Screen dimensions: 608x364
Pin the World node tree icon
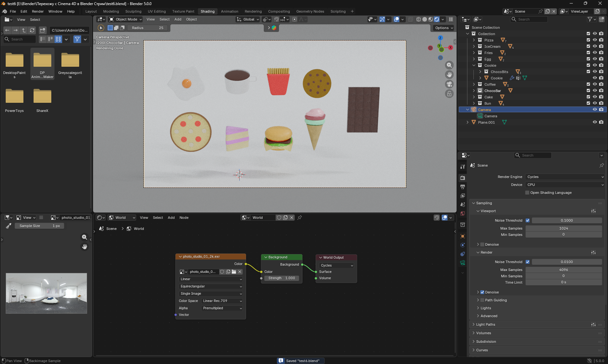pos(300,218)
